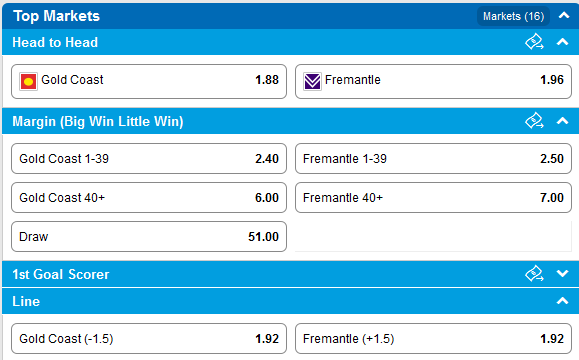579x360 pixels.
Task: Collapse the Margin Big Win Little Win section
Action: coord(562,121)
